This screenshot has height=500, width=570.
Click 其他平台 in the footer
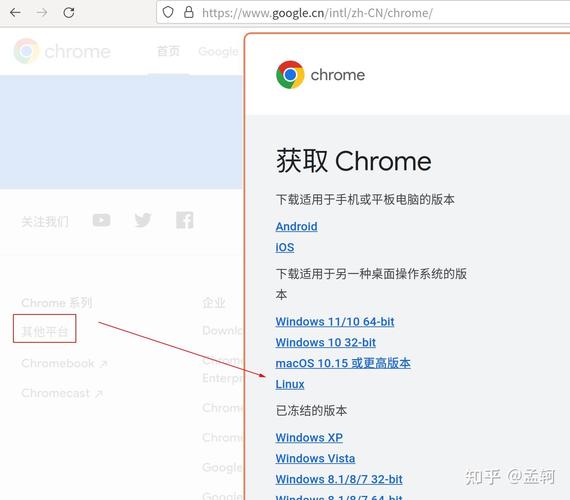[45, 331]
